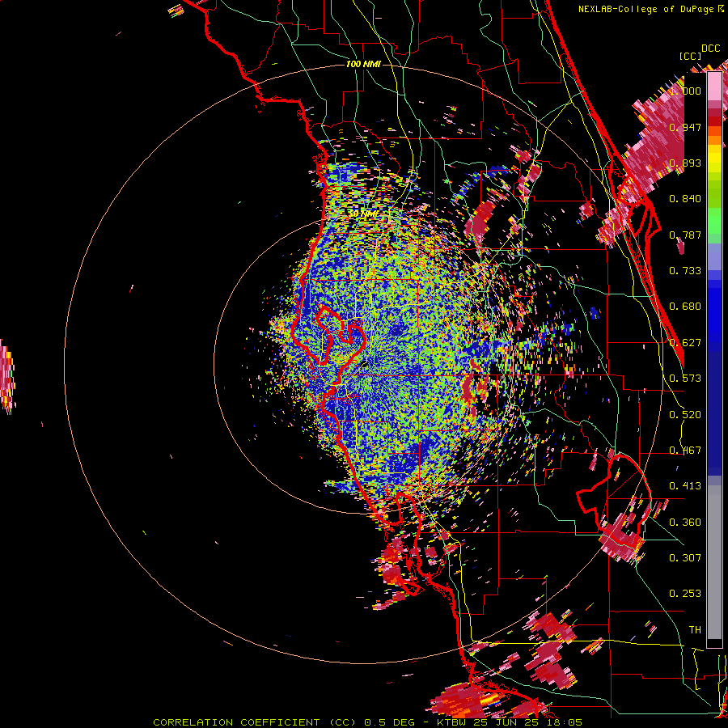
Task: Click the 0.360 scale value
Action: pyautogui.click(x=685, y=523)
